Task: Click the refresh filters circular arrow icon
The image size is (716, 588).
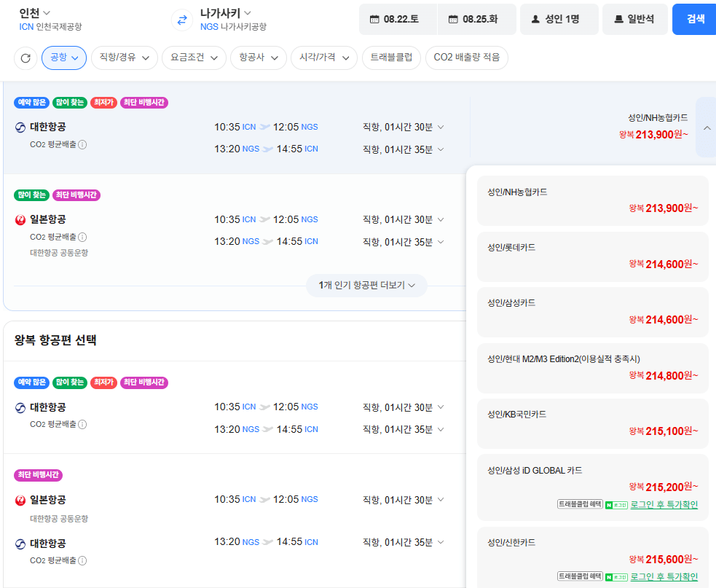Action: [x=25, y=58]
